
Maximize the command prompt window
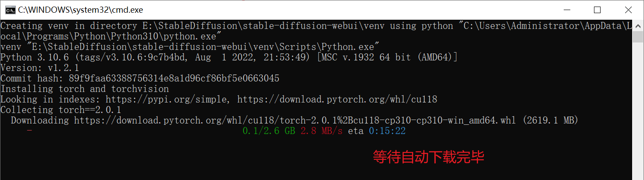click(x=597, y=9)
